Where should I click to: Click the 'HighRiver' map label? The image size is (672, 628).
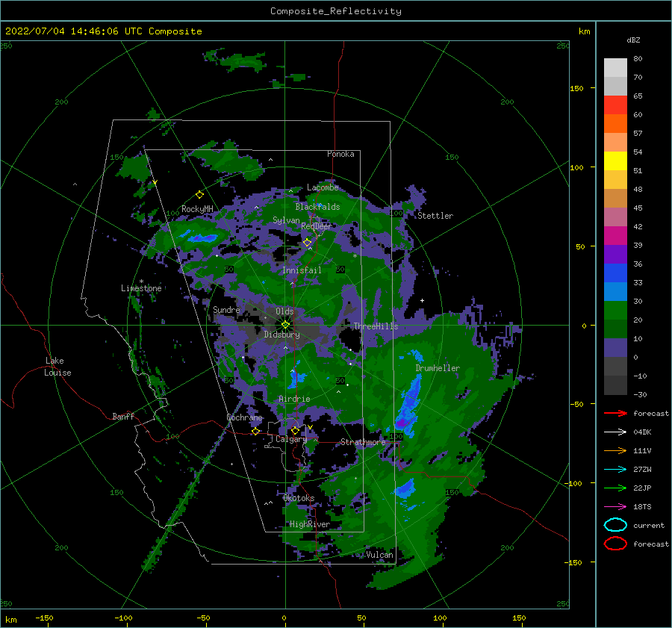pos(310,524)
